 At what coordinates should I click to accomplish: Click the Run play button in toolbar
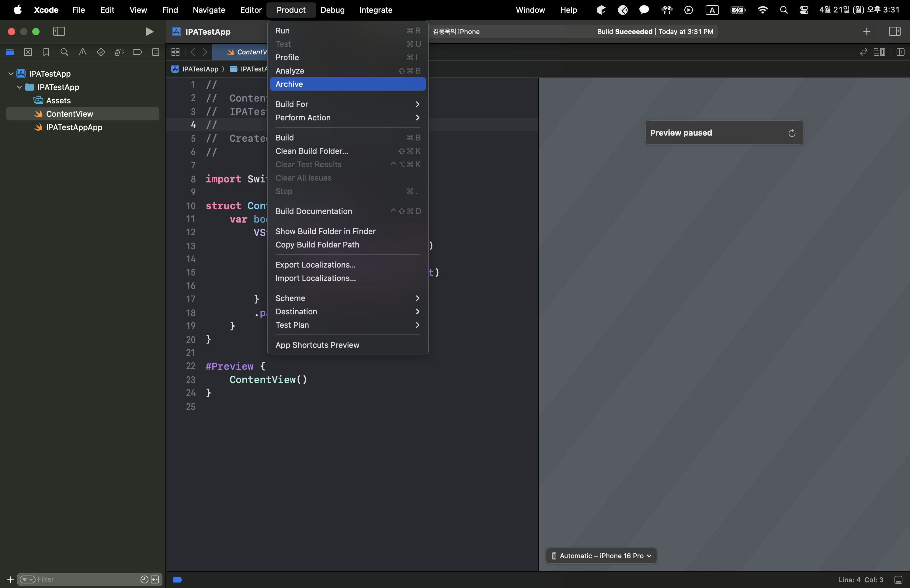pyautogui.click(x=149, y=32)
